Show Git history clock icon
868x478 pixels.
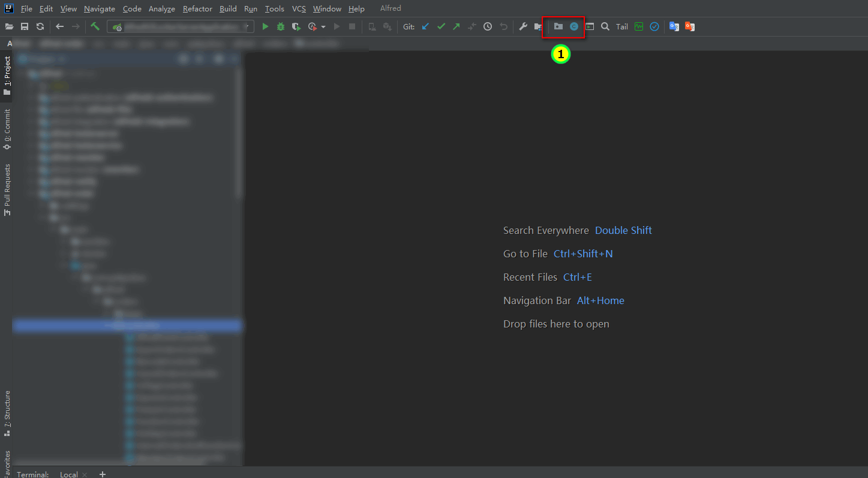pos(488,26)
